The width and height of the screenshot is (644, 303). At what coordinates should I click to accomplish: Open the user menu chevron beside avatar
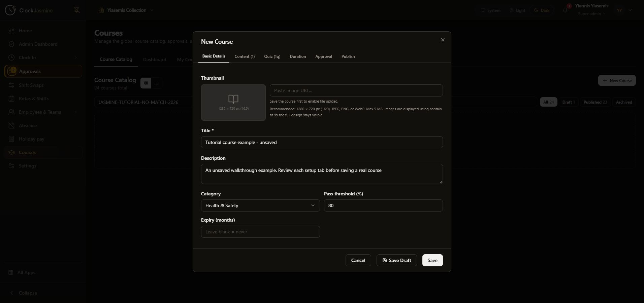[x=630, y=10]
